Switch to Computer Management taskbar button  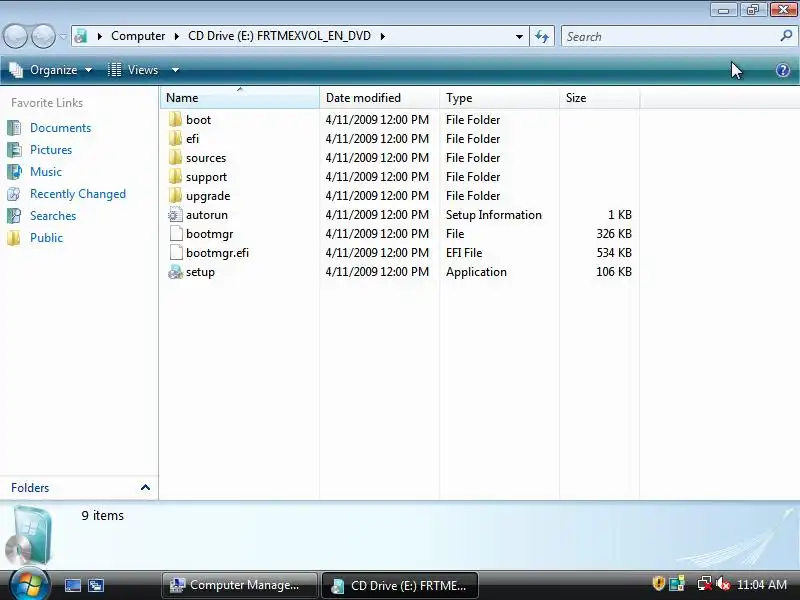(239, 585)
